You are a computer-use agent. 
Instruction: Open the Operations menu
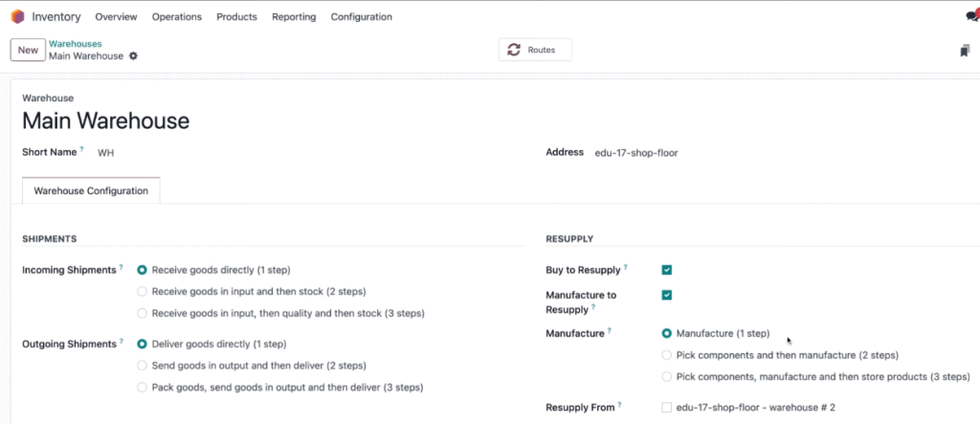tap(177, 17)
